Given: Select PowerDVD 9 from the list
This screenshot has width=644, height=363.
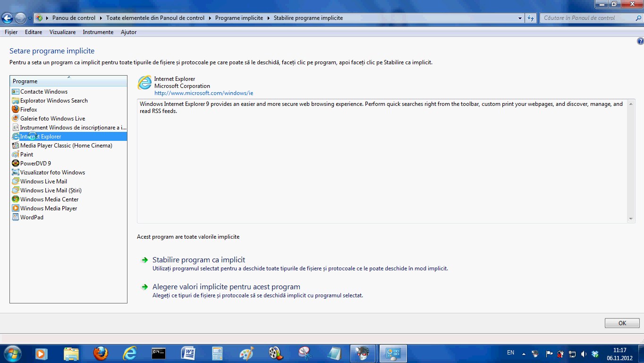Looking at the screenshot, I should (34, 163).
